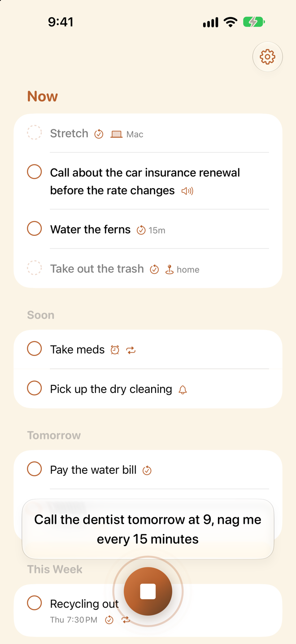296x644 pixels.
Task: Open settings via the gear icon
Action: pos(267,57)
